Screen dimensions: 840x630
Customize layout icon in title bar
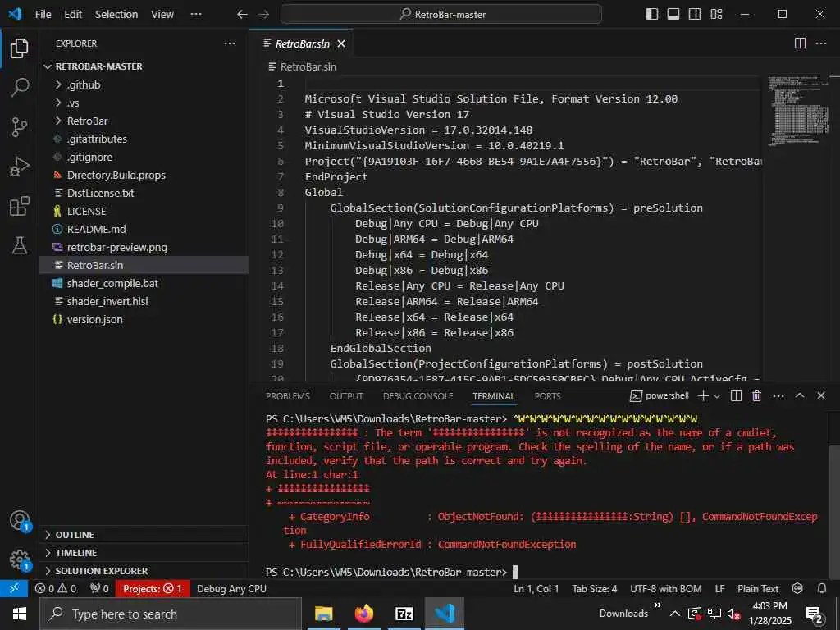coord(716,14)
